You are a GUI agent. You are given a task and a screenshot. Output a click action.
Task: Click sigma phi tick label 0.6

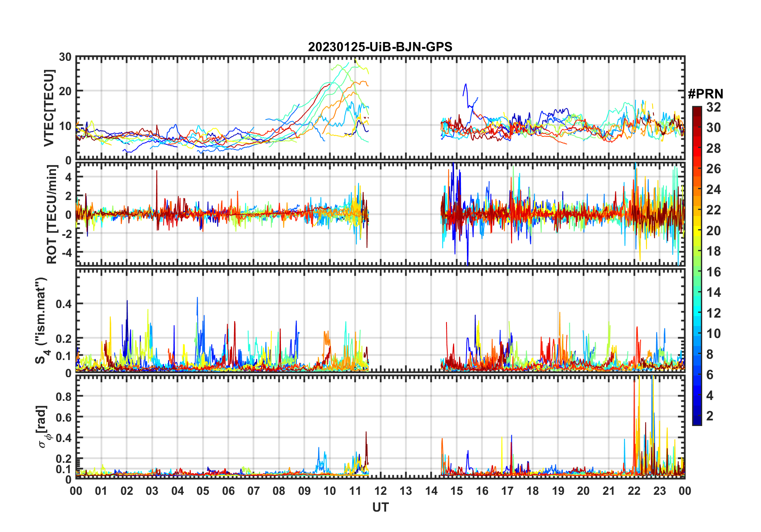(64, 417)
